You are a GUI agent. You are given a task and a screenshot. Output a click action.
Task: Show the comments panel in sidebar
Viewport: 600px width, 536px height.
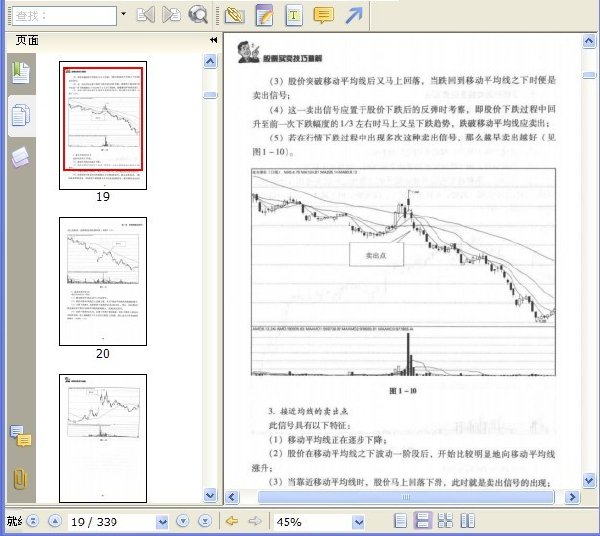(x=21, y=436)
